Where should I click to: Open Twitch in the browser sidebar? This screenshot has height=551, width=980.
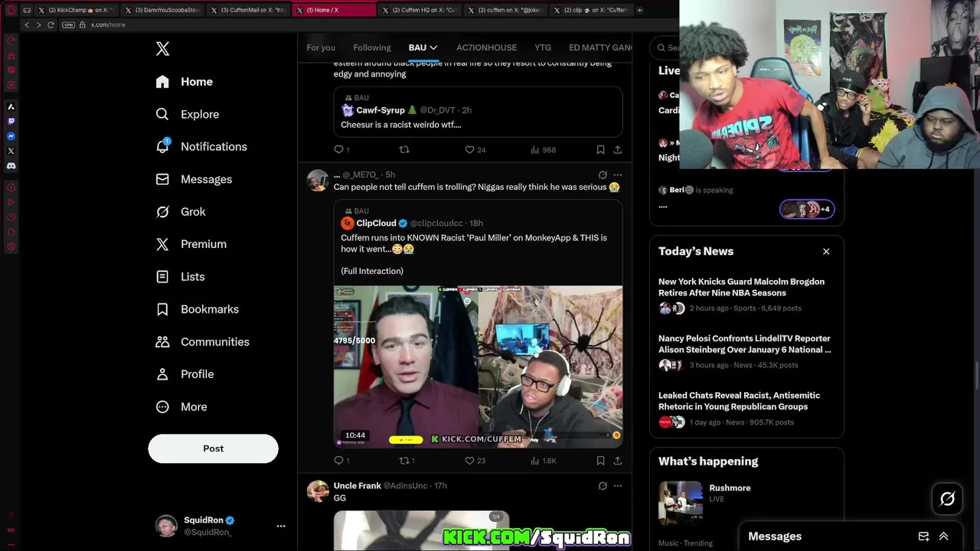[11, 121]
